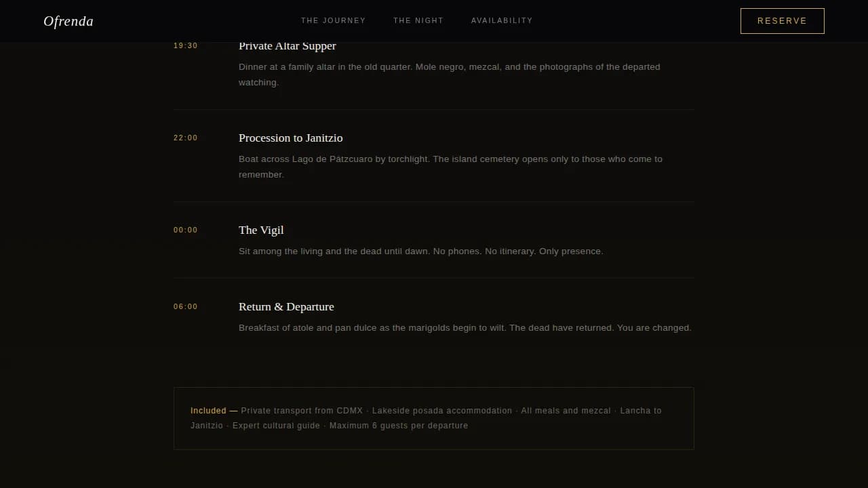Open the Availability nav link
This screenshot has height=488, width=868.
(x=502, y=20)
